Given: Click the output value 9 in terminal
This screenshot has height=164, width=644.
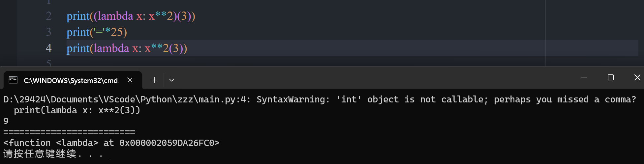Looking at the screenshot, I should [x=6, y=121].
